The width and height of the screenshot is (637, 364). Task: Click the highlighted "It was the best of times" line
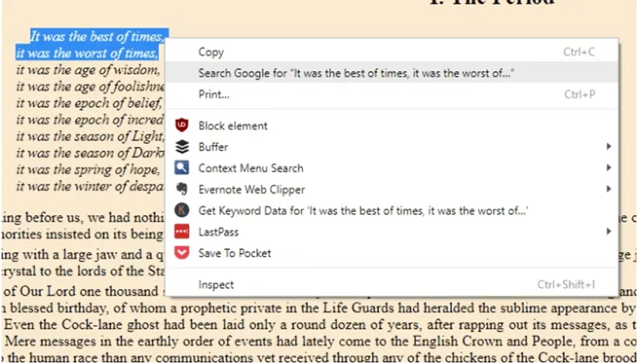pos(97,36)
